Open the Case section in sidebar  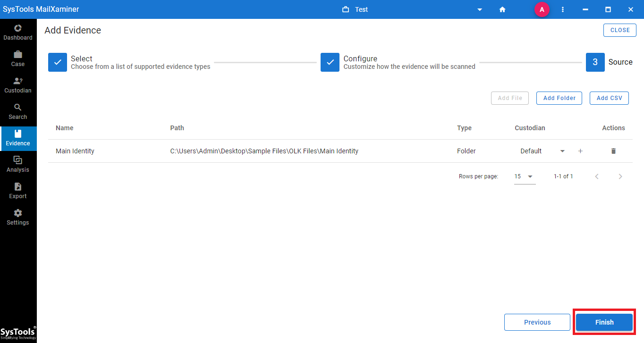pos(18,59)
